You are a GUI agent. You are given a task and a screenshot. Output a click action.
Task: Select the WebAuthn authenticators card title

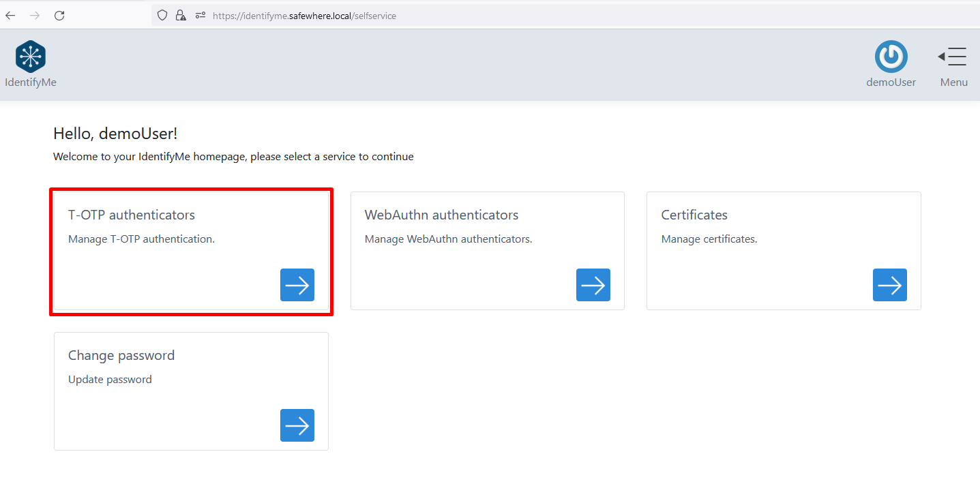pyautogui.click(x=441, y=215)
